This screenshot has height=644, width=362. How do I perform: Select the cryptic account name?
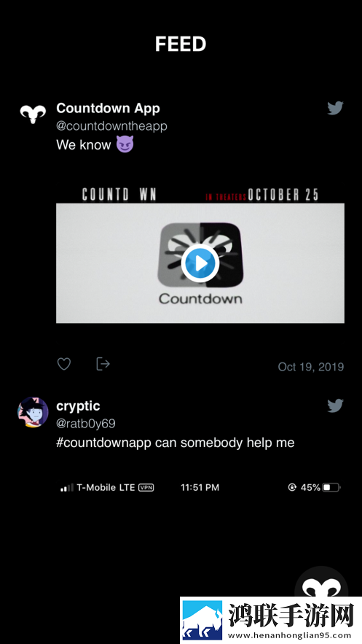78,406
